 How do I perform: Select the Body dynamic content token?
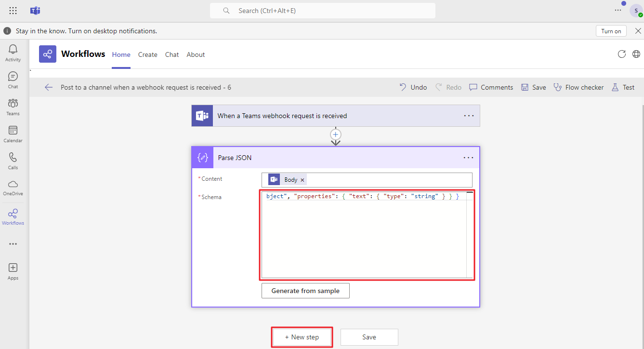(x=287, y=180)
